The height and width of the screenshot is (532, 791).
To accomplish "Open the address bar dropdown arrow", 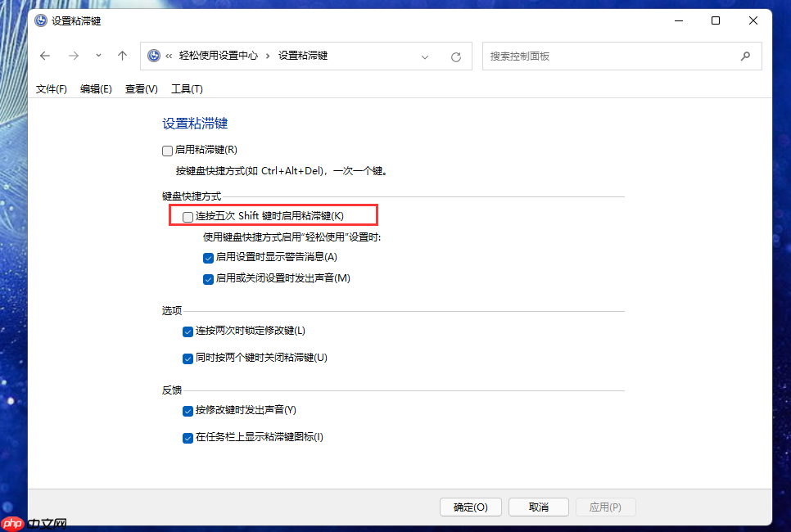I will point(425,56).
